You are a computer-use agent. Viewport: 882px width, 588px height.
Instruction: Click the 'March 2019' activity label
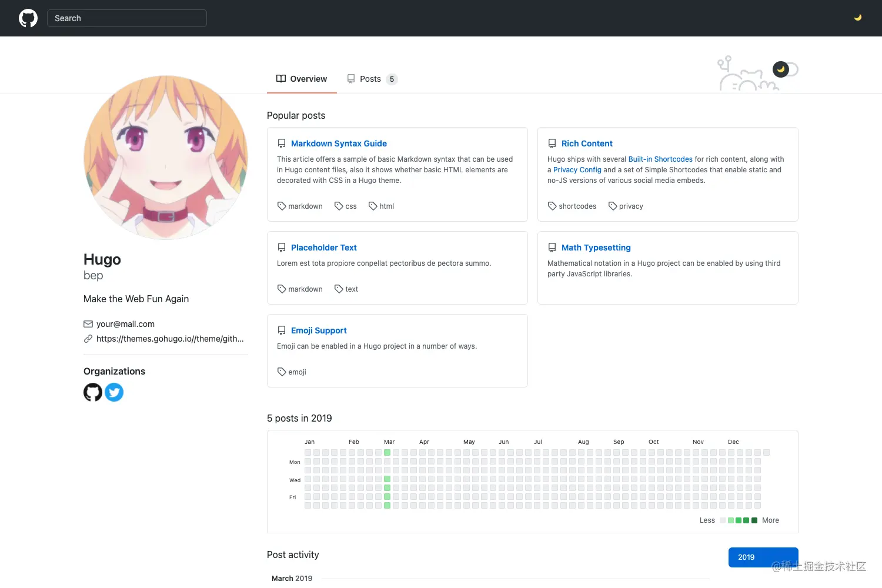pos(292,579)
